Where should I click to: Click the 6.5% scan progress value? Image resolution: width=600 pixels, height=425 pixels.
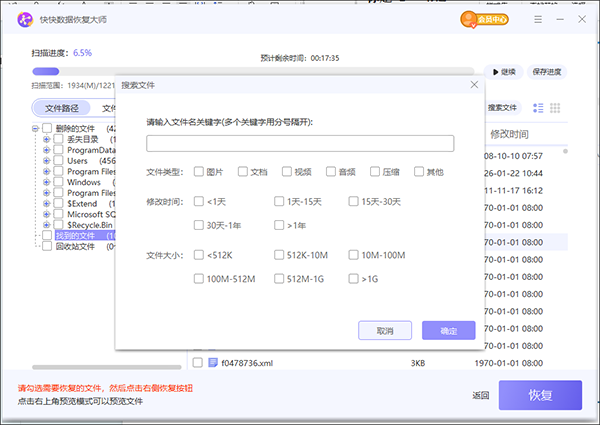83,53
